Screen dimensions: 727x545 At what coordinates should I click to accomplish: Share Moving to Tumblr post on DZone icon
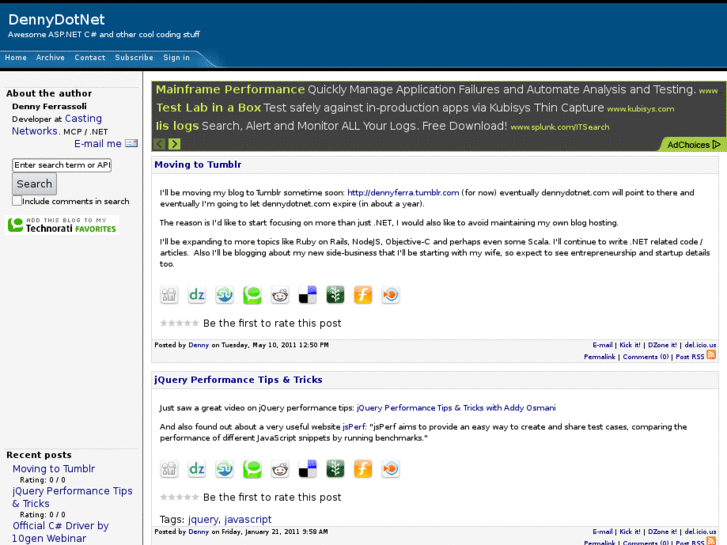[x=197, y=295]
